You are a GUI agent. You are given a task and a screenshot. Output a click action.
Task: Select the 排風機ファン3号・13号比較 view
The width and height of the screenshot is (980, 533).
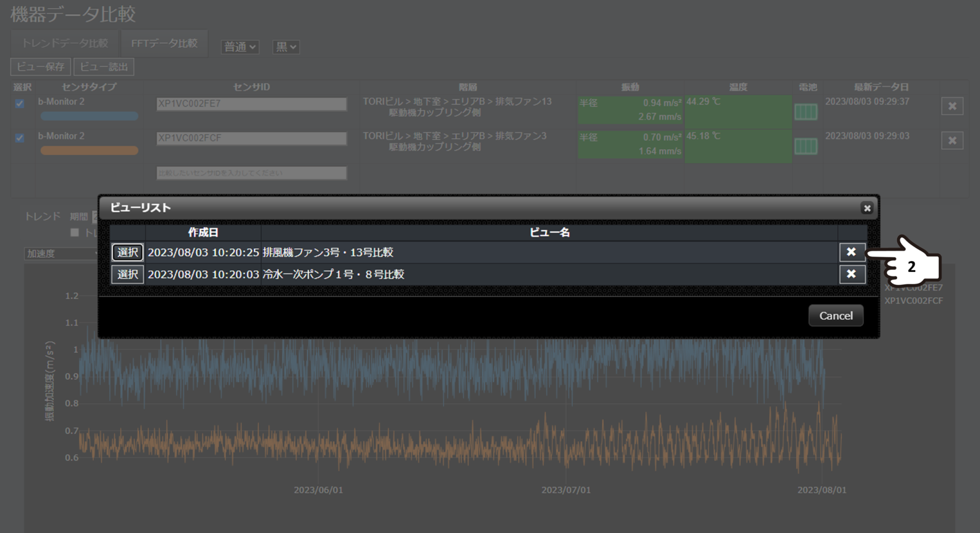128,252
